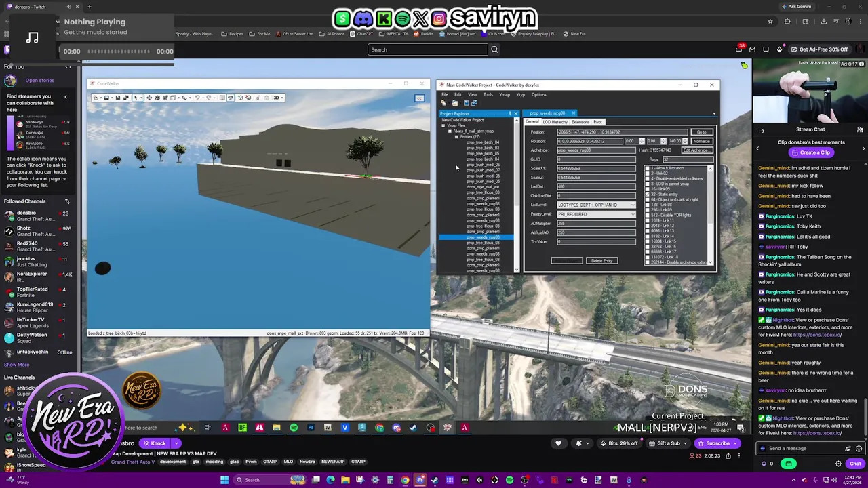The image size is (868, 488).
Task: Open the Ymap menu
Action: 505,94
